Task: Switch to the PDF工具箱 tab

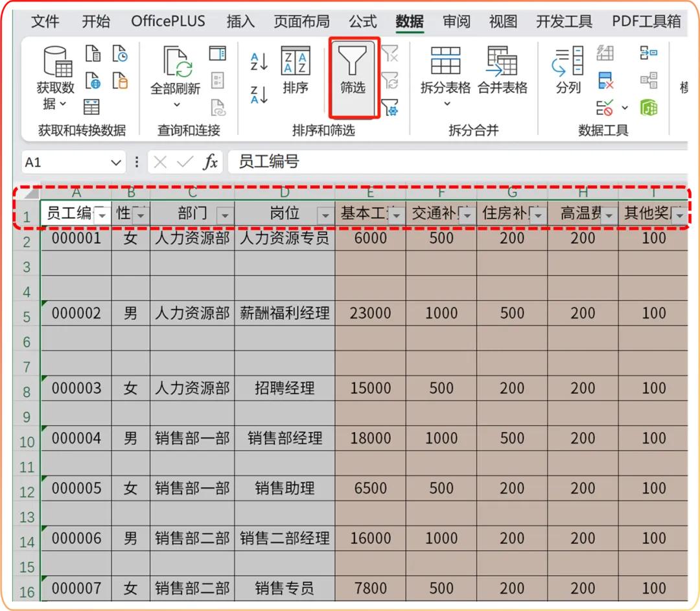Action: [x=646, y=21]
